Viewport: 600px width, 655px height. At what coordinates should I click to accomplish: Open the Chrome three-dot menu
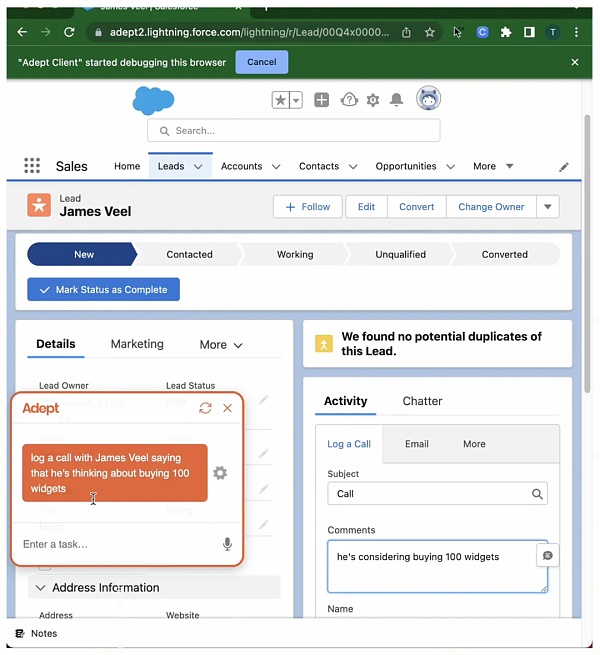[576, 32]
